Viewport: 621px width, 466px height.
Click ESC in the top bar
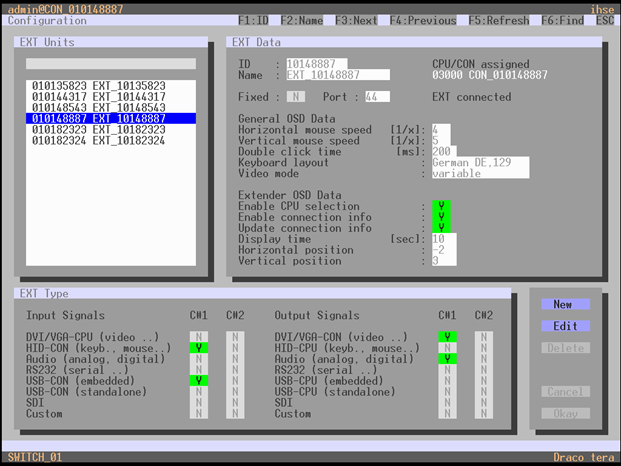pyautogui.click(x=605, y=21)
